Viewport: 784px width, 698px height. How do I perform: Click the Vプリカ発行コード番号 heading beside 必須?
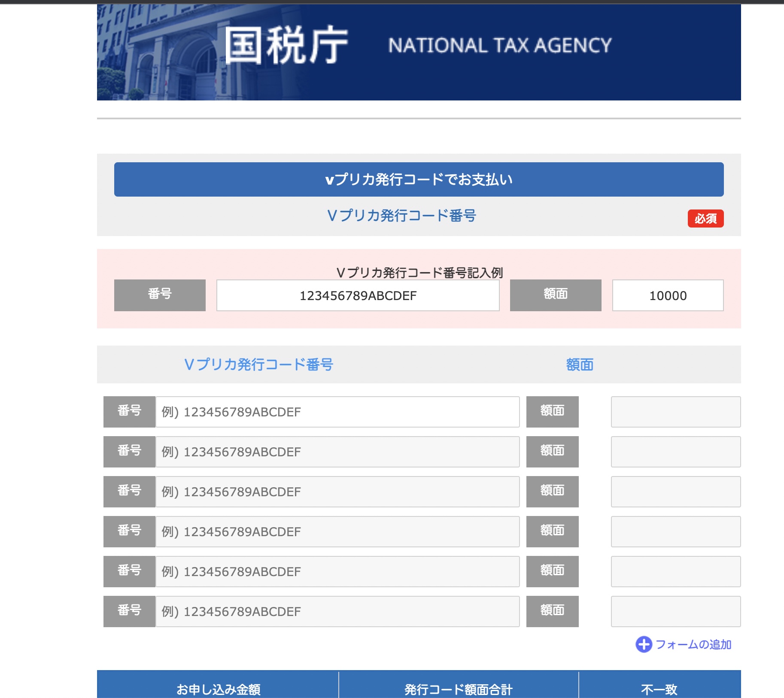click(x=401, y=215)
